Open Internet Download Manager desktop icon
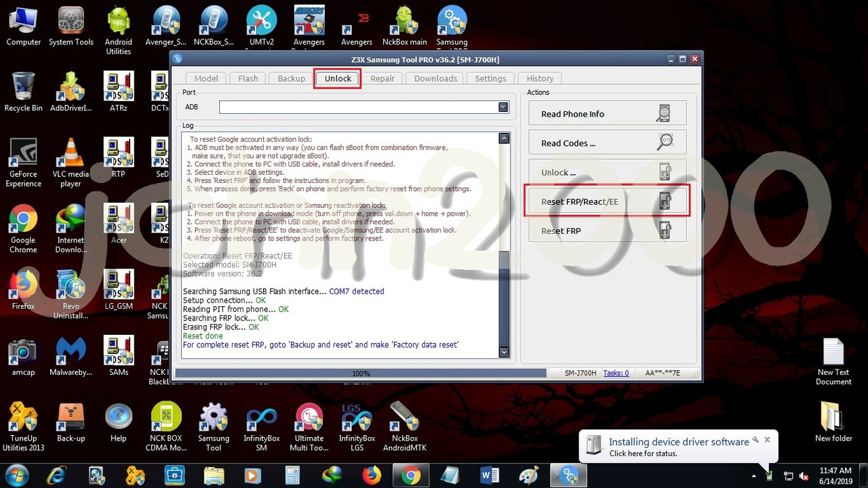Screen dimensions: 868x488 [71, 229]
